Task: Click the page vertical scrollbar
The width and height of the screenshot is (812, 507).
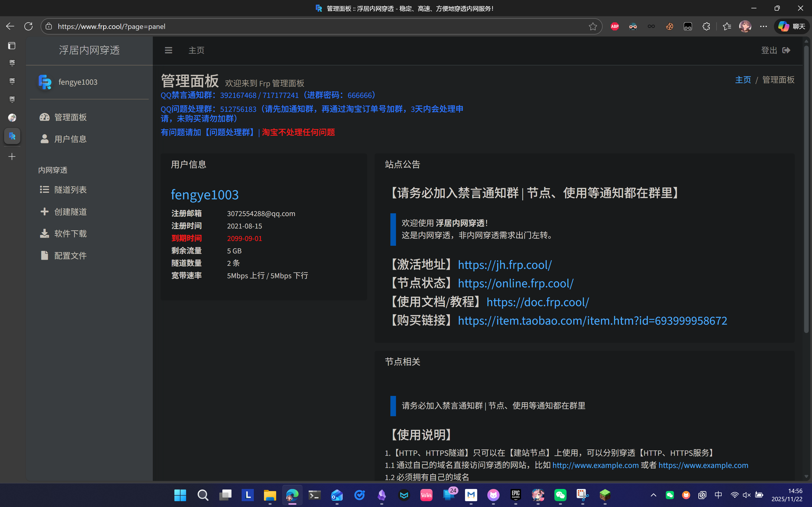Action: pyautogui.click(x=806, y=188)
